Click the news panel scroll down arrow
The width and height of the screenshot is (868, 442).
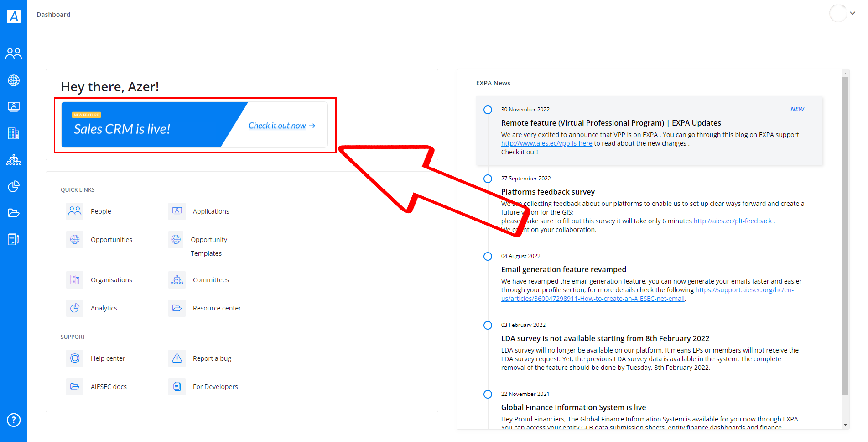pos(846,425)
